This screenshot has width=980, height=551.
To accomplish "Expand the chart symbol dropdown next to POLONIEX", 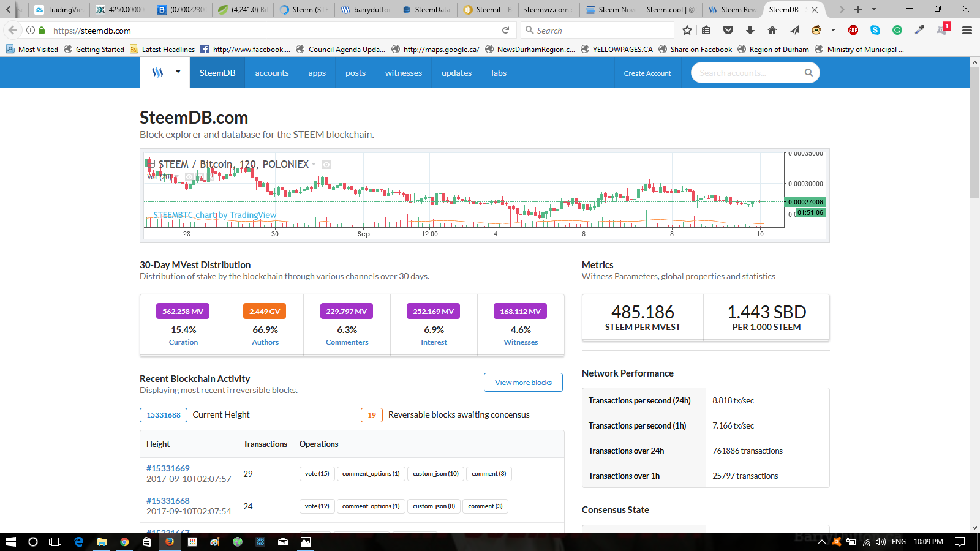I will (x=314, y=164).
